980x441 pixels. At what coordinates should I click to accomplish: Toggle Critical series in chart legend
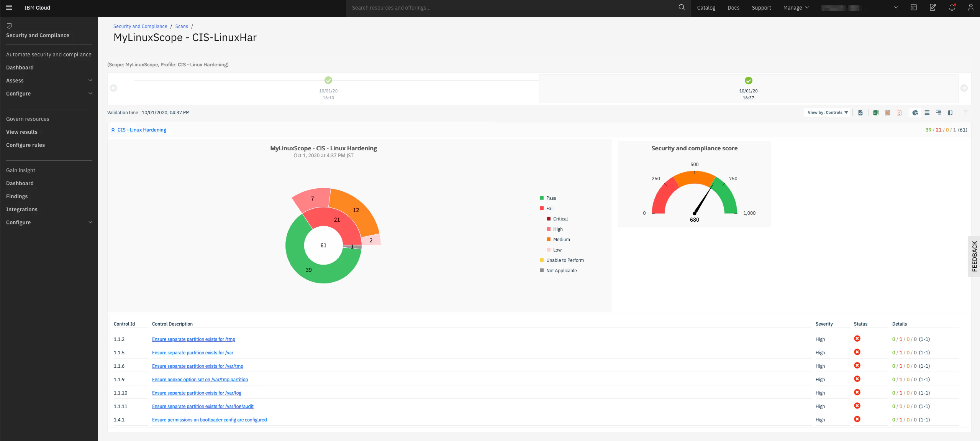pyautogui.click(x=557, y=219)
